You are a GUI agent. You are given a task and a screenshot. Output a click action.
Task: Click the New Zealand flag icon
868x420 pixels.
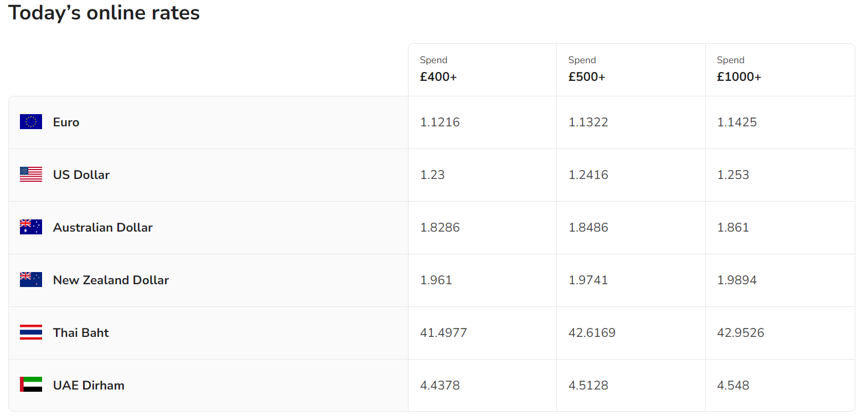pos(31,280)
